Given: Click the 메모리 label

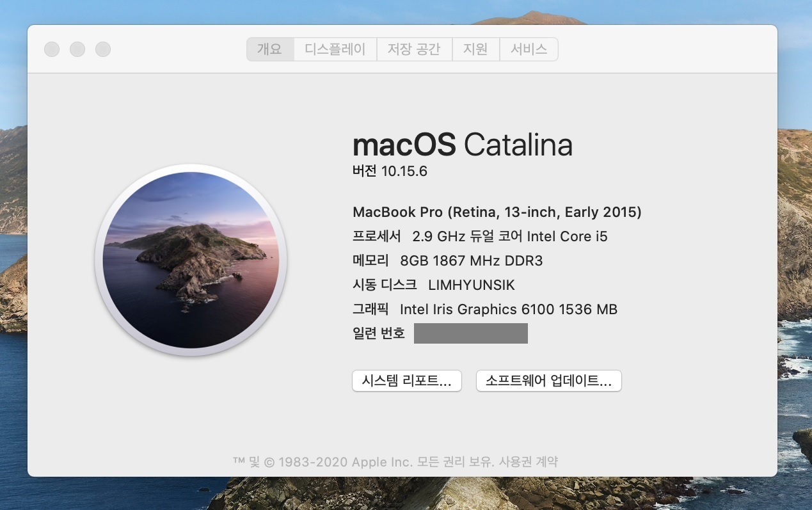Looking at the screenshot, I should [x=370, y=260].
